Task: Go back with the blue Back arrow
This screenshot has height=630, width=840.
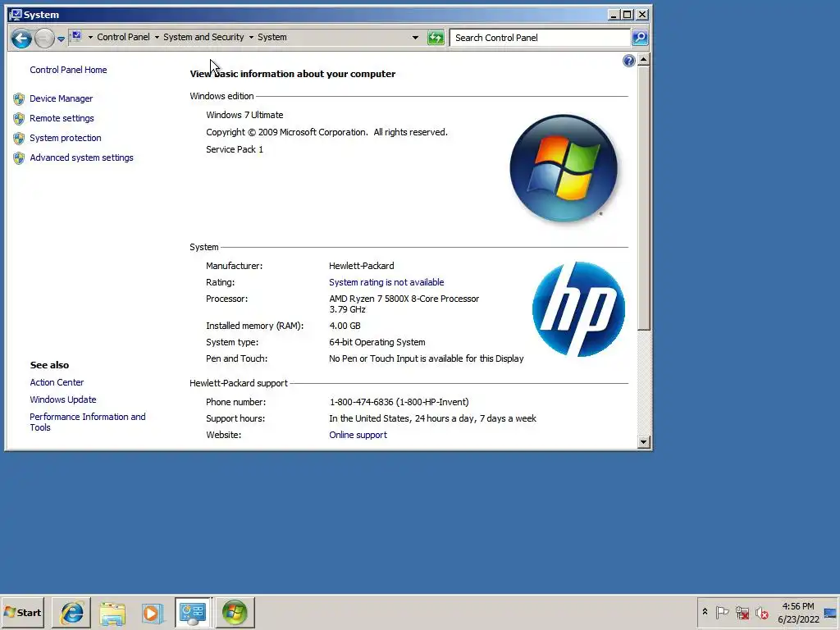Action: click(21, 38)
